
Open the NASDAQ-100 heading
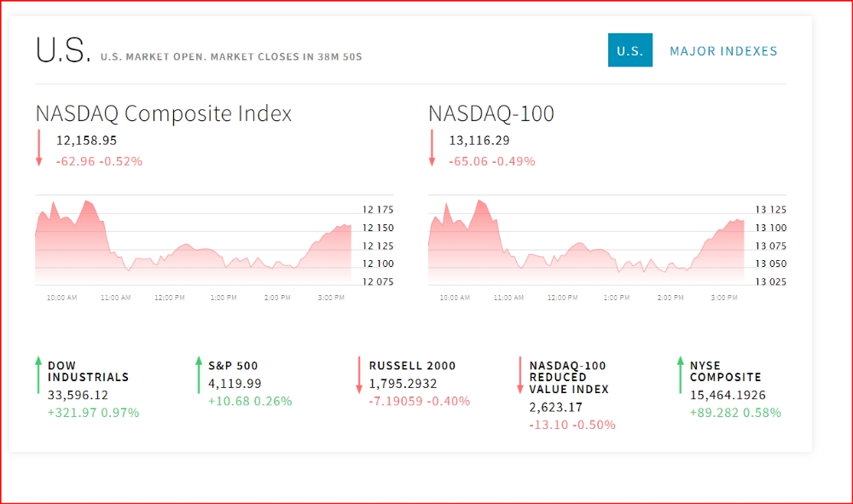tap(491, 113)
